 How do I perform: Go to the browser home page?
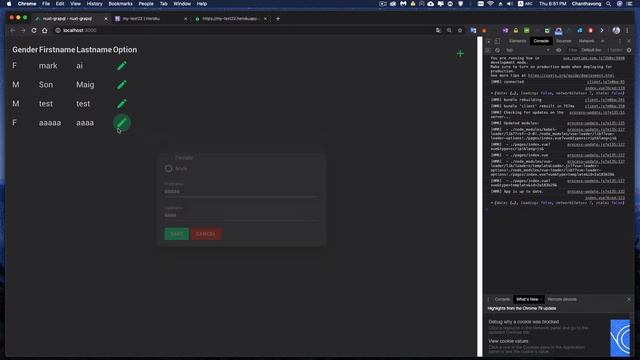44,30
